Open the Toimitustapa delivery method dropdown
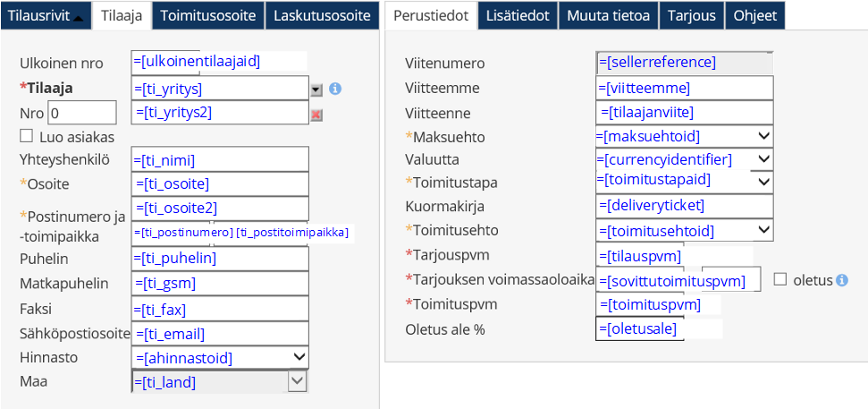This screenshot has width=868, height=409. 763,181
